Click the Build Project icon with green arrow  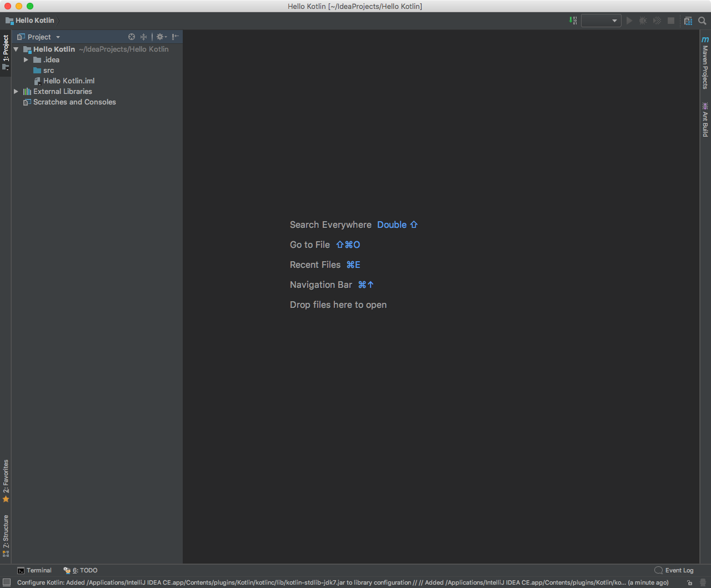573,21
